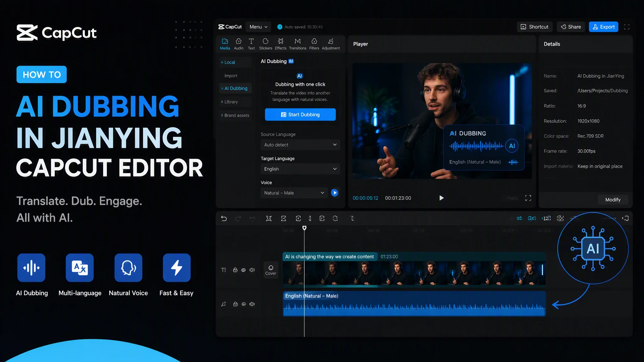Expand the Local section in the sidebar
The height and width of the screenshot is (362, 644).
(x=236, y=62)
